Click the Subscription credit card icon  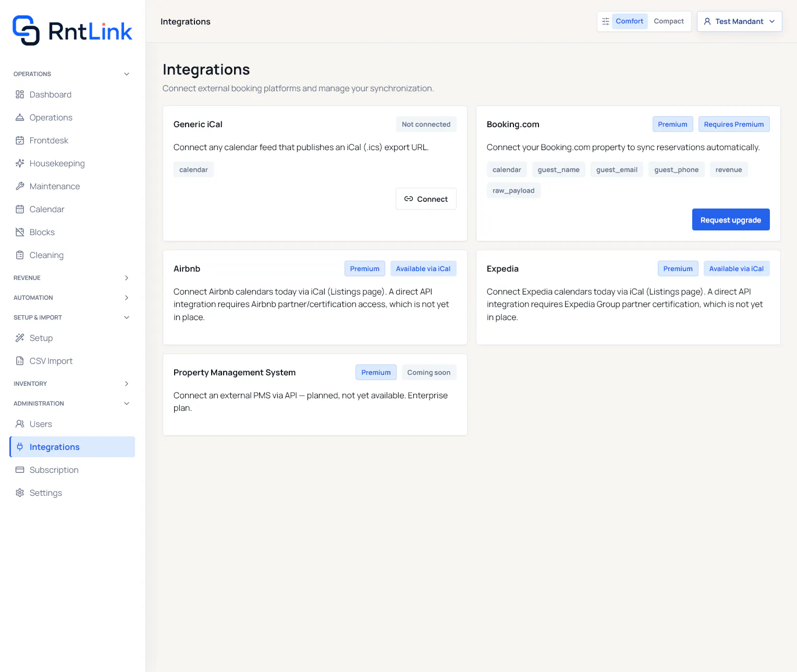(20, 470)
